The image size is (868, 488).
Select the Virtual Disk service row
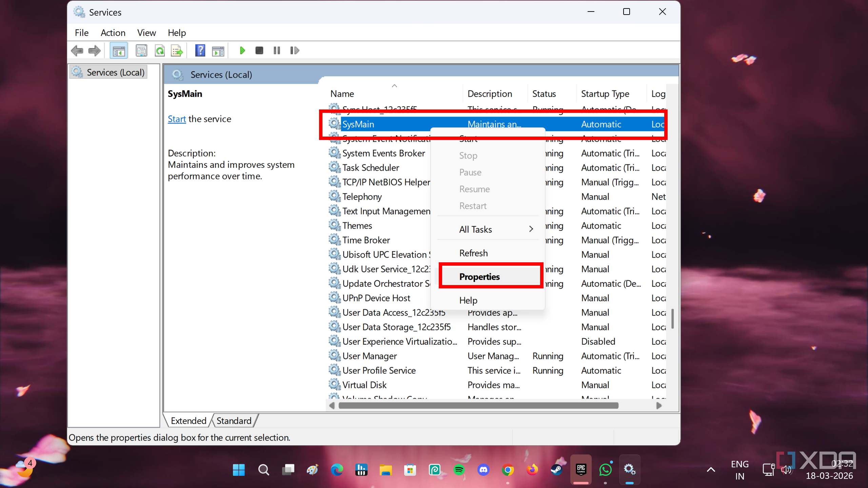[x=497, y=385]
